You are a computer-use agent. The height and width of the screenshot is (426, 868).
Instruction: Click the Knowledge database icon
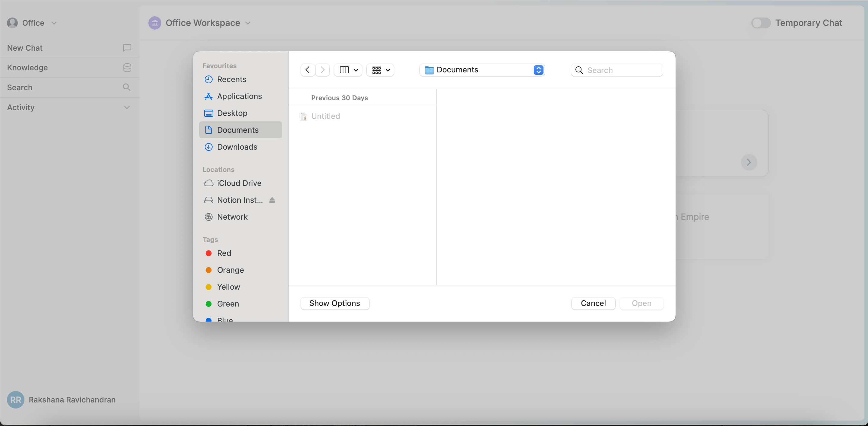click(x=127, y=67)
